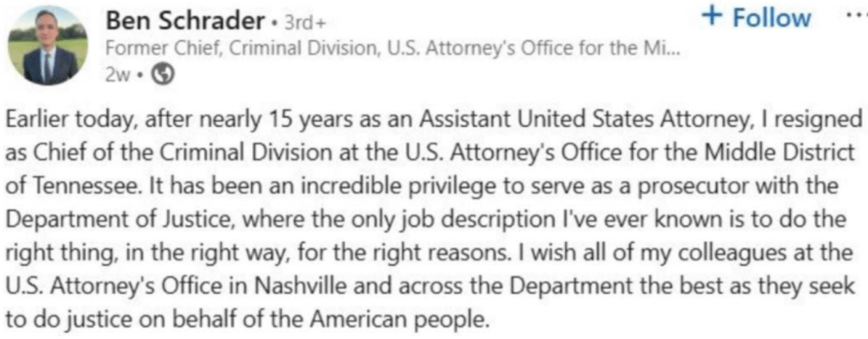868x339 pixels.
Task: Click the plus icon beside Follow
Action: click(x=714, y=17)
